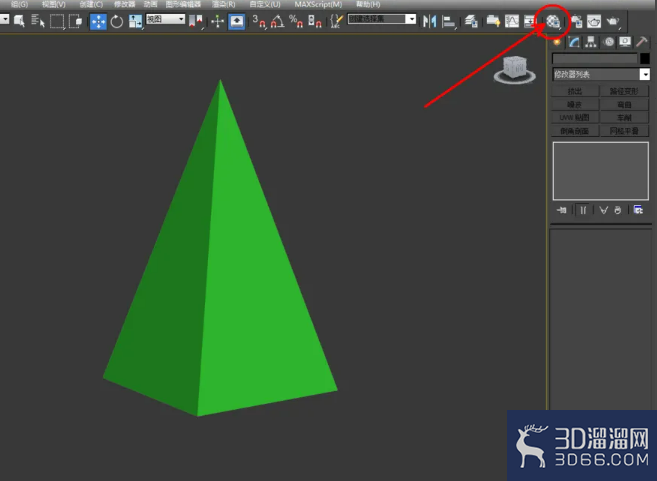Activate the Select and Rotate tool
The height and width of the screenshot is (481, 657).
pyautogui.click(x=117, y=21)
